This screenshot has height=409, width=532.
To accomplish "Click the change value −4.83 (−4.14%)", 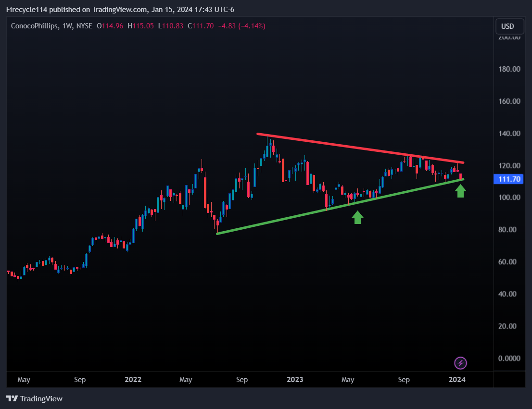I will point(241,26).
